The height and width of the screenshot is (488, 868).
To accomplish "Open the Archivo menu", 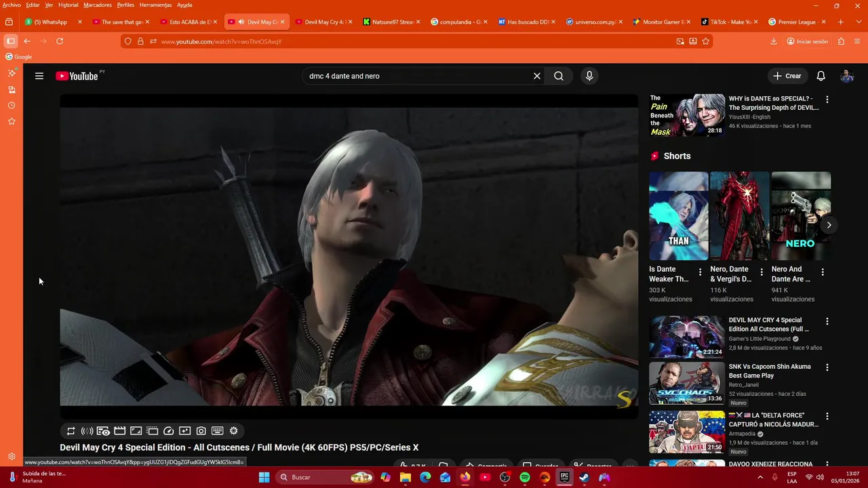I will coord(12,5).
